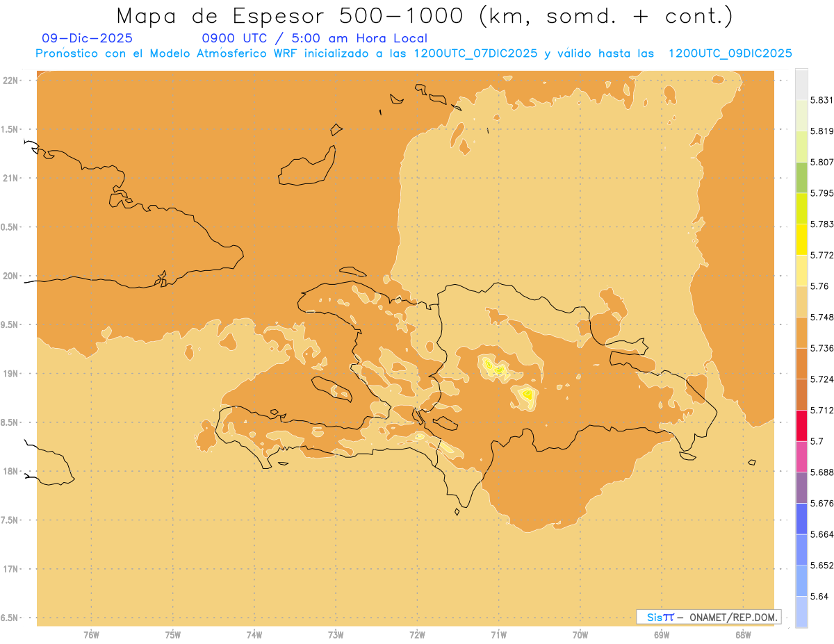The width and height of the screenshot is (834, 644).
Task: Click the pink swatch below 5.7 in legend
Action: point(801,456)
